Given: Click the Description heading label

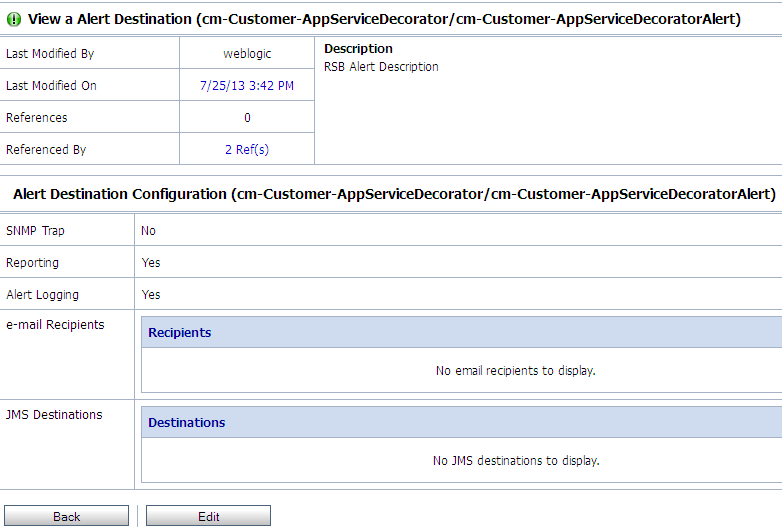Looking at the screenshot, I should coord(358,48).
